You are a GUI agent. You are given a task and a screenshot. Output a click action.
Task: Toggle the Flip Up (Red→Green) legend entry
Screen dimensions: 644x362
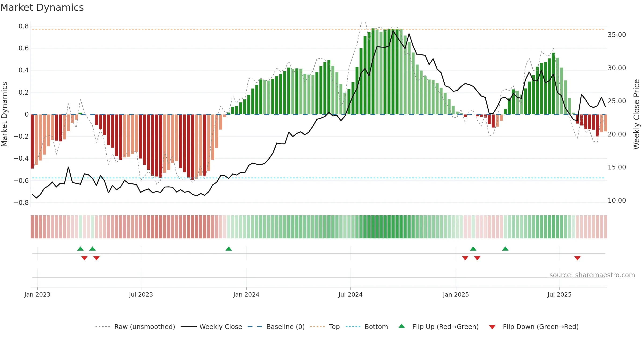pyautogui.click(x=438, y=327)
